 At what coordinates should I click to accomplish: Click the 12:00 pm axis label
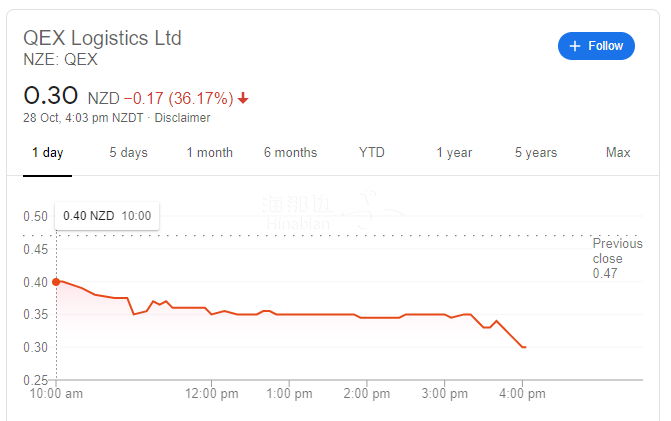(212, 394)
